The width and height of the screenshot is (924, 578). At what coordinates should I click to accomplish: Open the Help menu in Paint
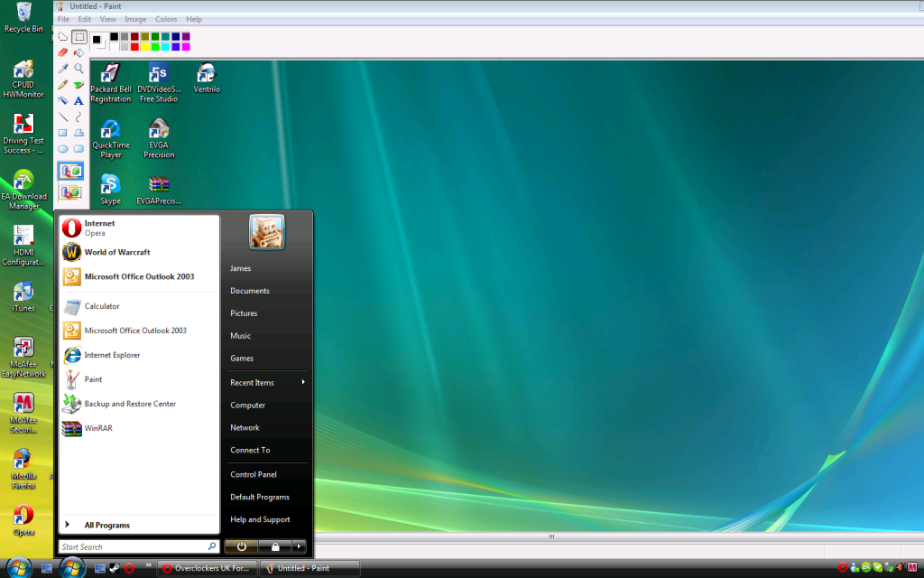click(x=194, y=19)
